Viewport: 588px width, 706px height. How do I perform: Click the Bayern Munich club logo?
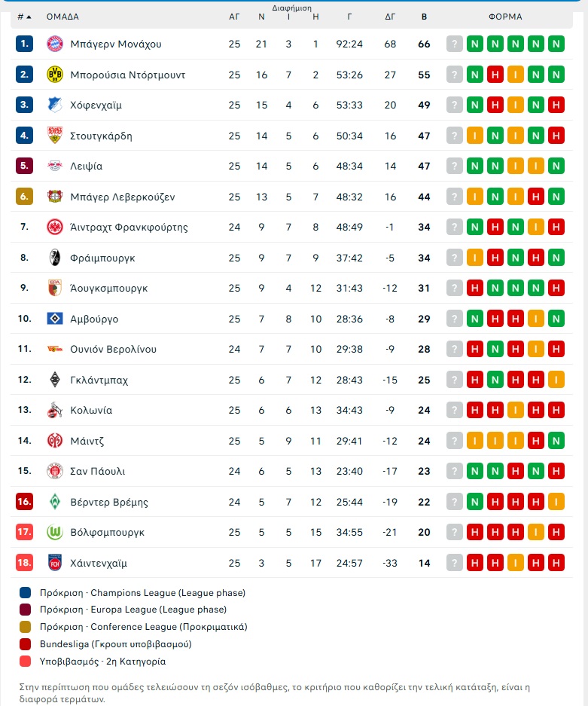pyautogui.click(x=55, y=44)
